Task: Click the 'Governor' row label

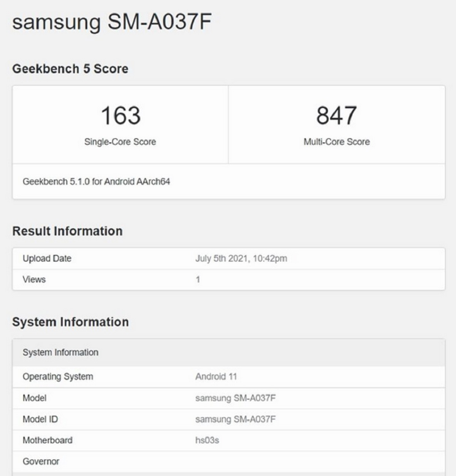Action: 41,462
